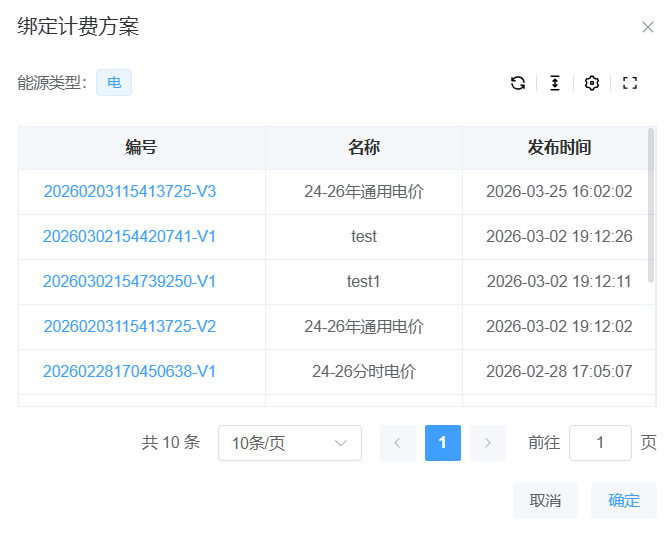This screenshot has height=533, width=672.
Task: Go to next page arrow
Action: (x=488, y=443)
